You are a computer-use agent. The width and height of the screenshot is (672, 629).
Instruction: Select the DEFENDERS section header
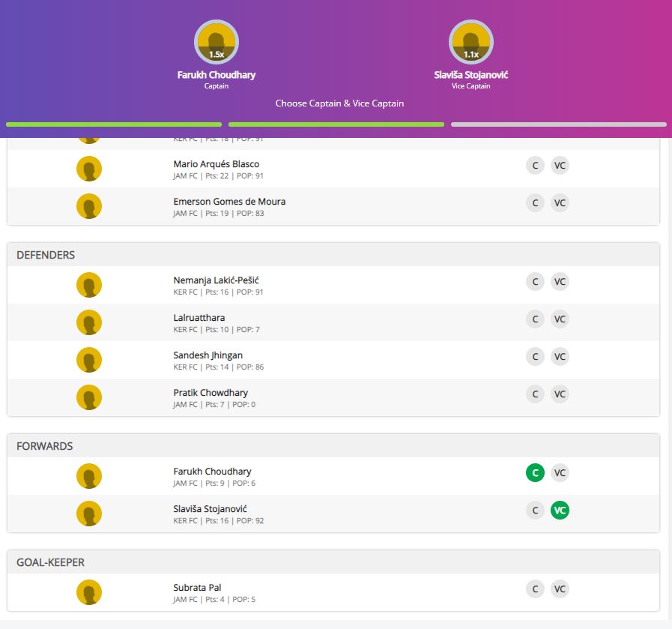pos(46,255)
